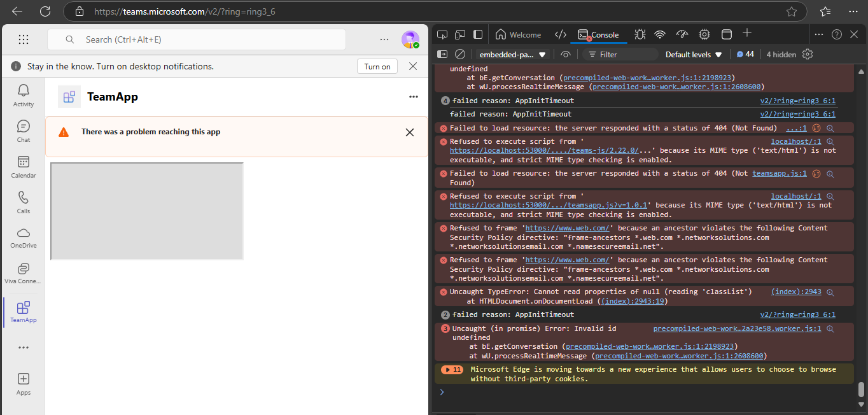Open Activity in the Teams sidebar
Image resolution: width=868 pixels, height=415 pixels.
pos(24,95)
